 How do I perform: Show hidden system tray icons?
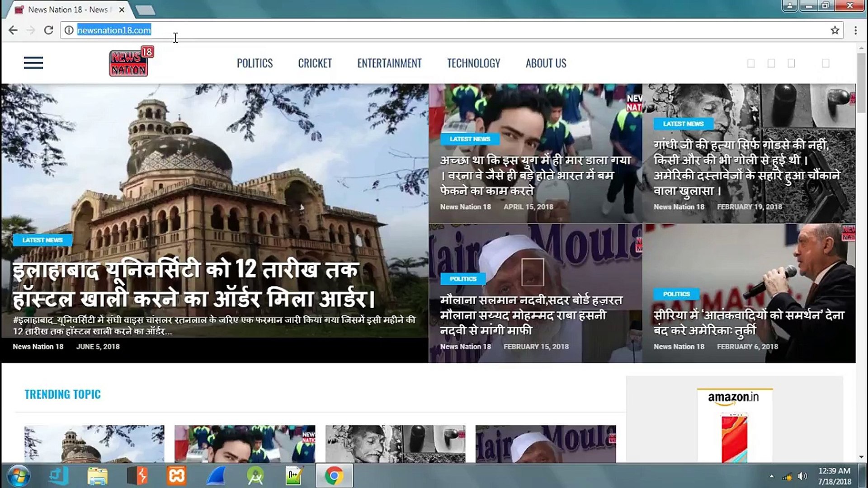coord(772,476)
